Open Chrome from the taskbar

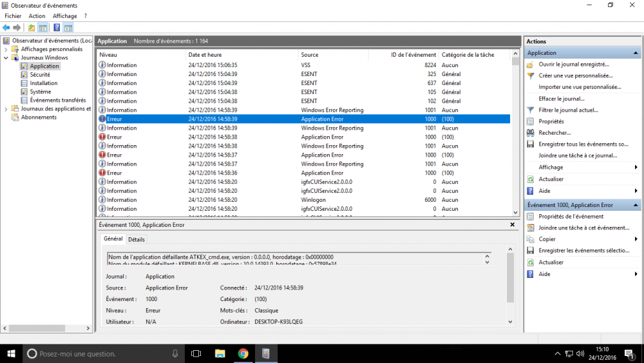pyautogui.click(x=243, y=353)
